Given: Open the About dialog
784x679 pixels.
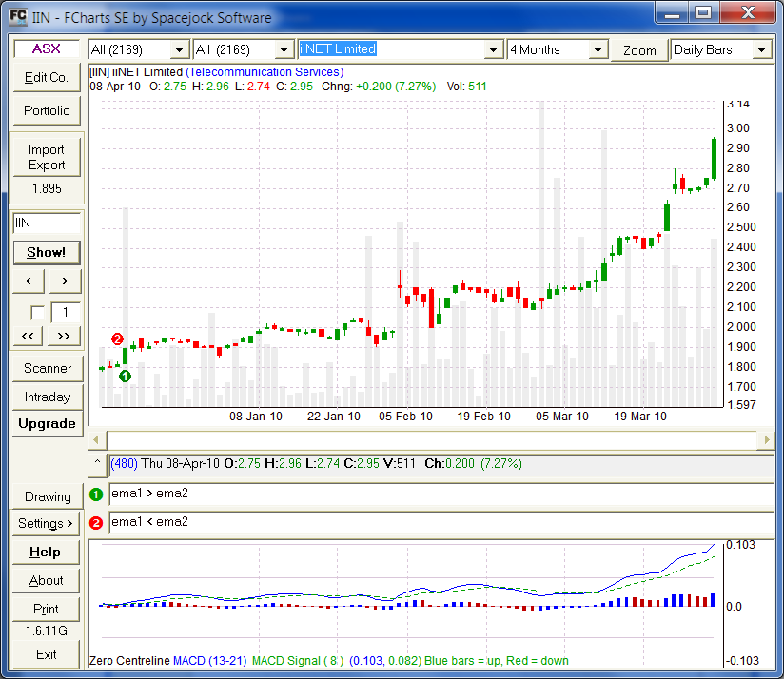Looking at the screenshot, I should click(46, 580).
